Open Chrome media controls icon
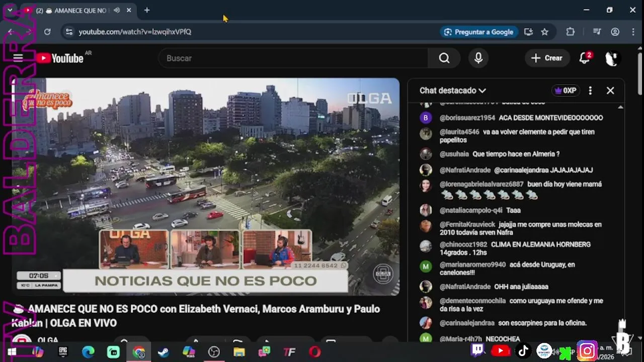 [597, 32]
